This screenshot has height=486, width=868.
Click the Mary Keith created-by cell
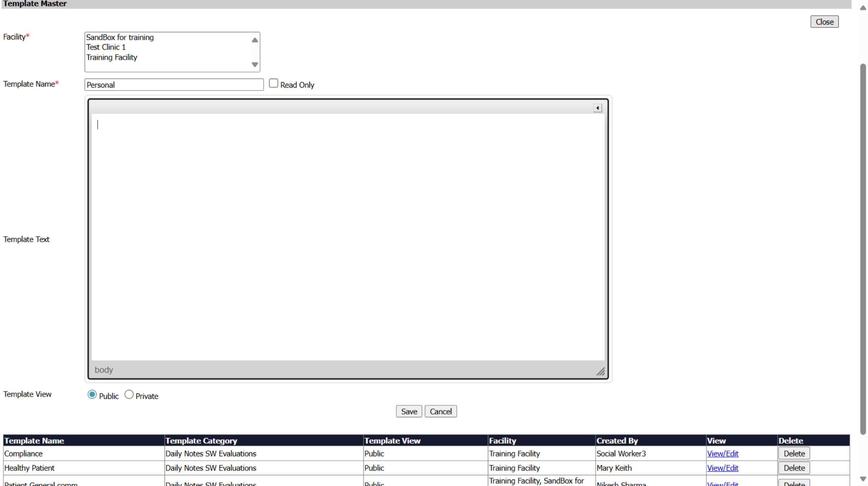[x=651, y=468]
